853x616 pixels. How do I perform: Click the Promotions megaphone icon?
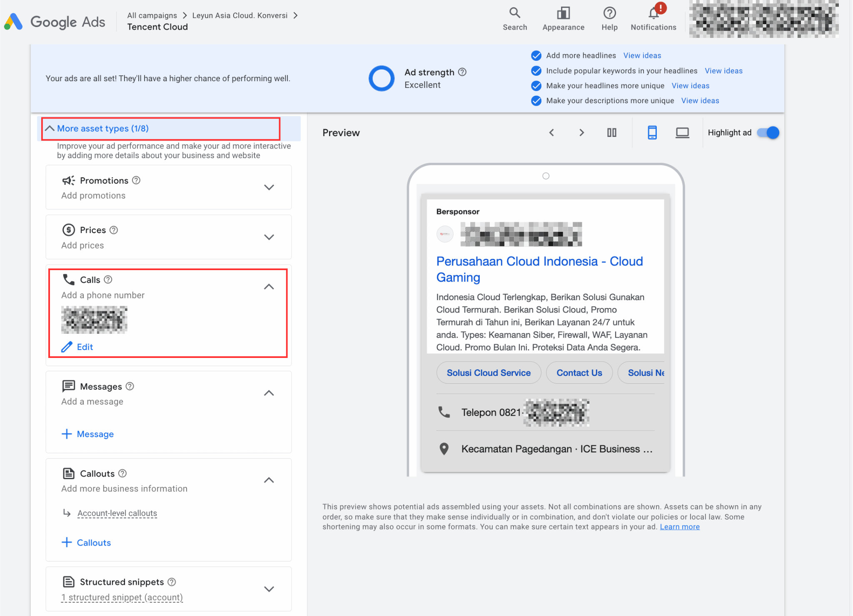click(x=68, y=180)
